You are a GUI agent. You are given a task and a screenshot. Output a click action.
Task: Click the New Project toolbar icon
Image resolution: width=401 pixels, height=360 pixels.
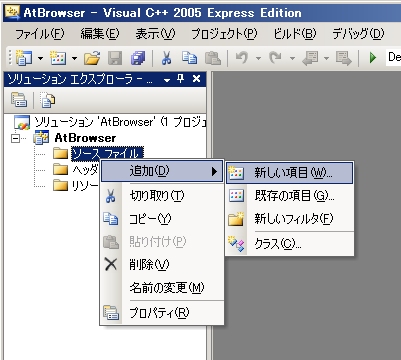(23, 58)
